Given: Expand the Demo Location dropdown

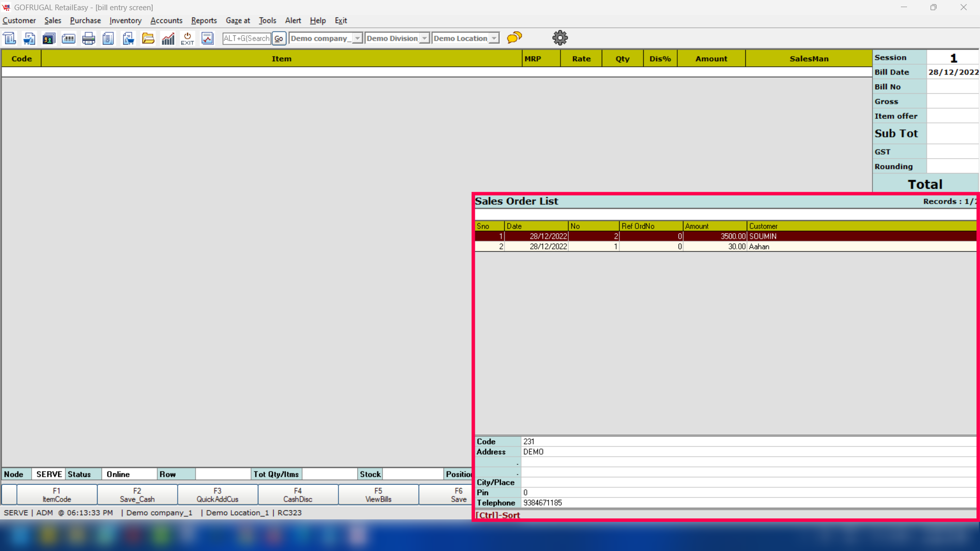Looking at the screenshot, I should (x=494, y=38).
